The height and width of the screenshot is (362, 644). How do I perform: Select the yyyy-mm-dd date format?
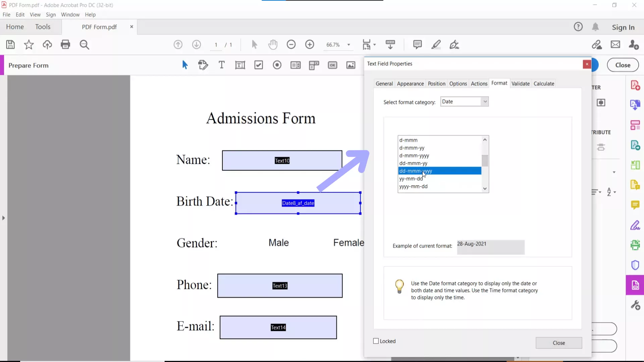414,186
